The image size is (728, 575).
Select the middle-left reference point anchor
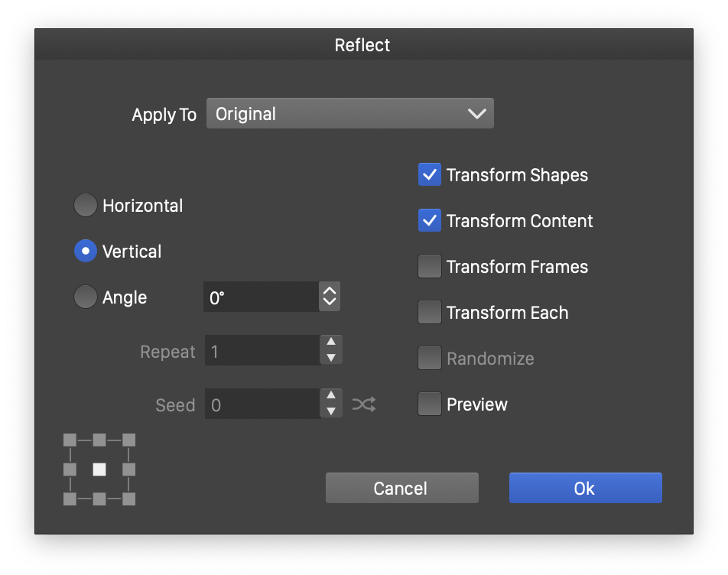(70, 469)
